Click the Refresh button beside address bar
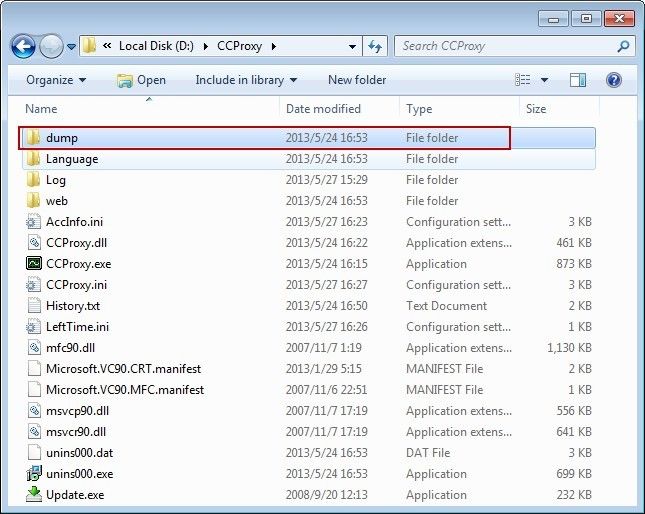The height and width of the screenshot is (514, 645). tap(375, 46)
